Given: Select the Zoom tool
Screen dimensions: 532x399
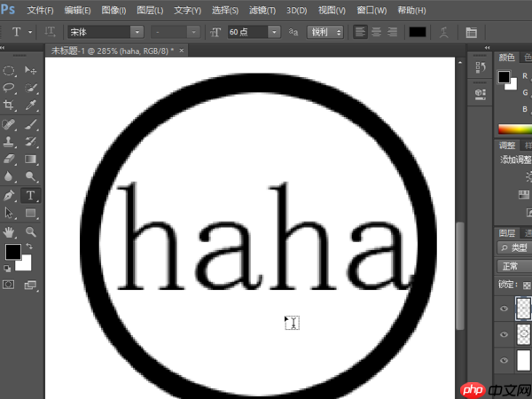Looking at the screenshot, I should tap(30, 232).
